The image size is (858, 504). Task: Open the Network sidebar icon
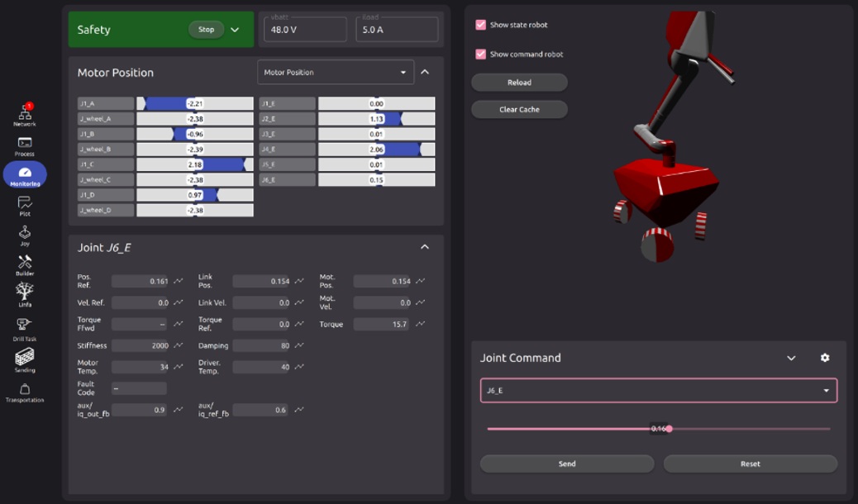[x=25, y=114]
